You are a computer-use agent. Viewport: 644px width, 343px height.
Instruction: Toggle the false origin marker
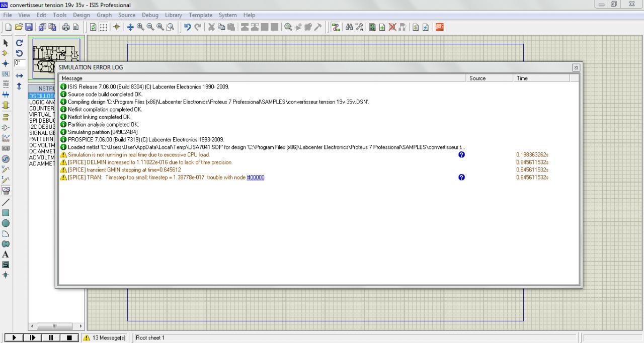pyautogui.click(x=116, y=27)
